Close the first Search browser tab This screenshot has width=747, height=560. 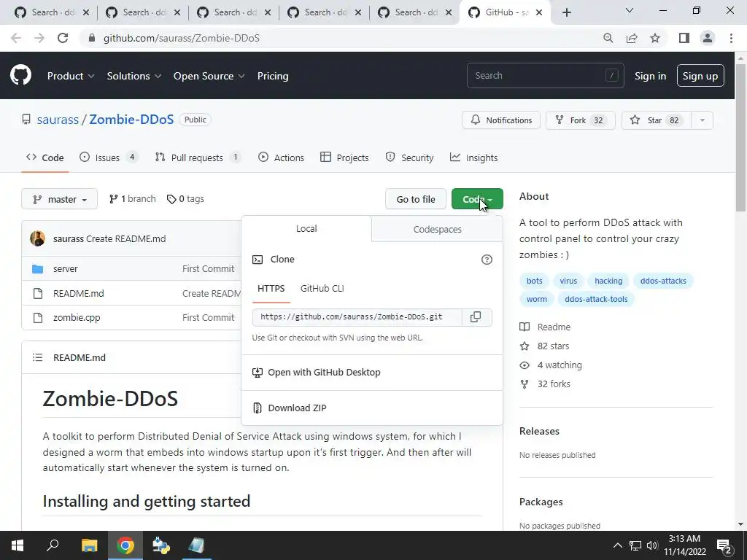86,12
